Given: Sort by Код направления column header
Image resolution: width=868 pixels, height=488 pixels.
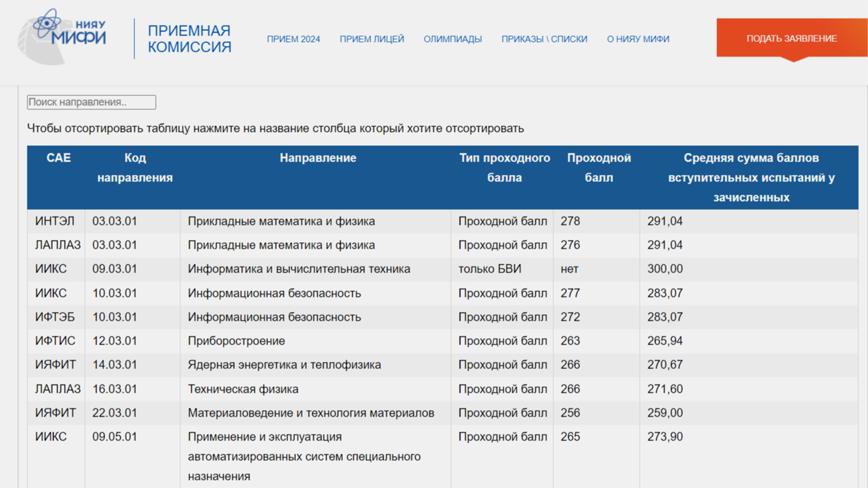Looking at the screenshot, I should [135, 168].
